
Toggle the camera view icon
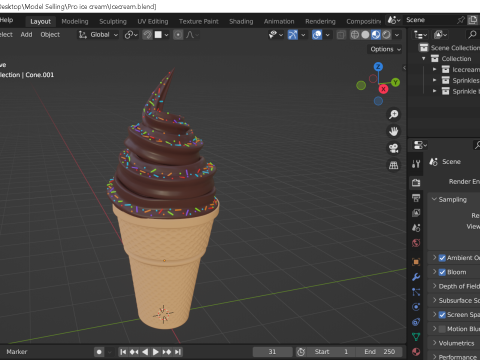pos(394,148)
